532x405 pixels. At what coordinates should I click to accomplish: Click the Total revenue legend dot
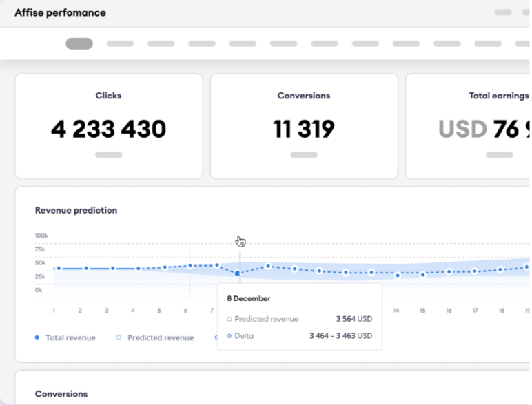tap(37, 337)
